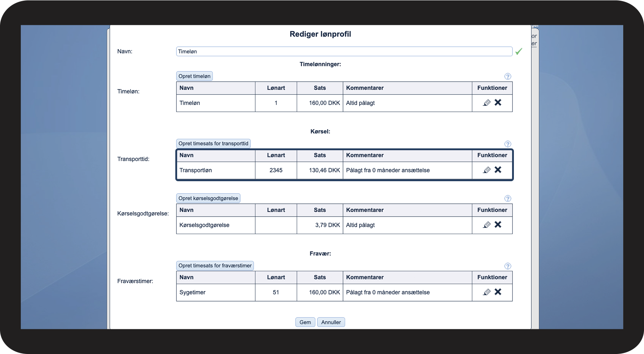The width and height of the screenshot is (644, 354).
Task: Cancel editing with Annuller
Action: click(x=331, y=322)
